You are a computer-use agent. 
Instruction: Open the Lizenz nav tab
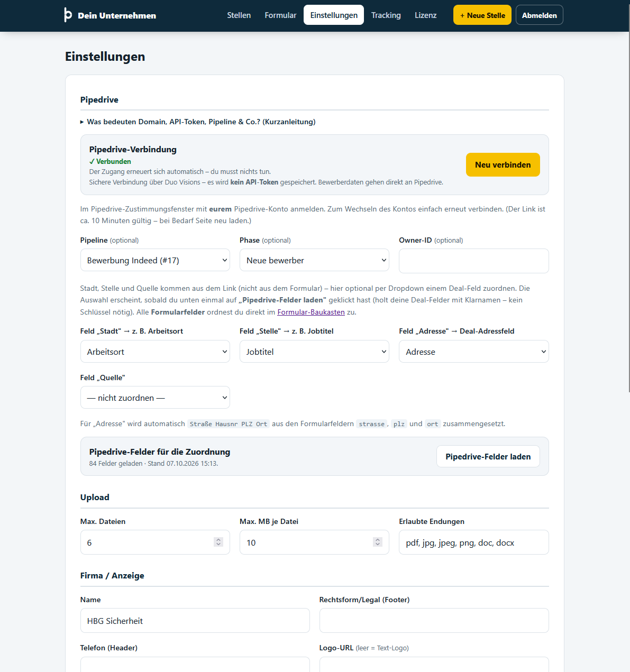(426, 15)
